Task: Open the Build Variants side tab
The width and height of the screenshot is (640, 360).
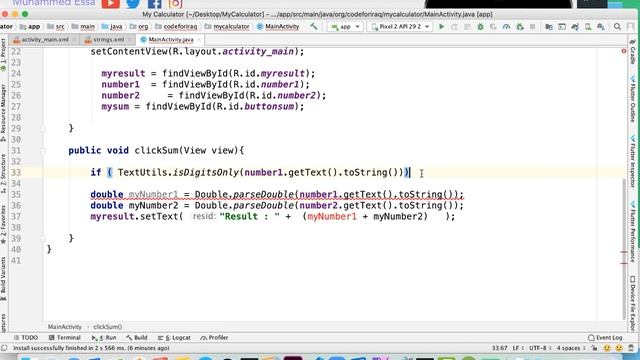Action: click(3, 279)
